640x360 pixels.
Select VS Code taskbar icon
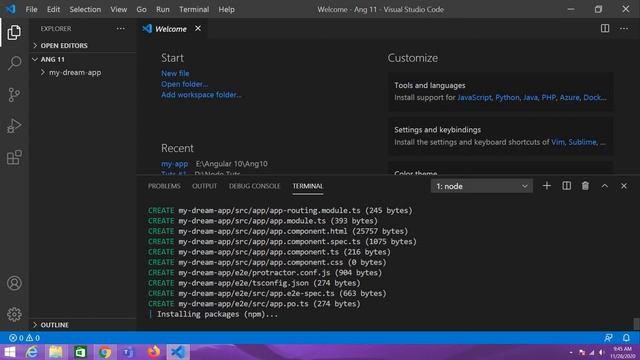(x=178, y=352)
